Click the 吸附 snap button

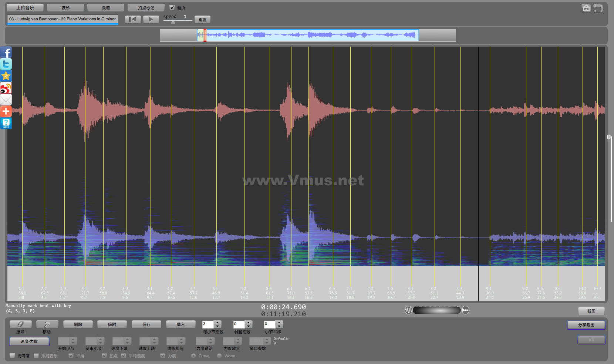pos(112,324)
